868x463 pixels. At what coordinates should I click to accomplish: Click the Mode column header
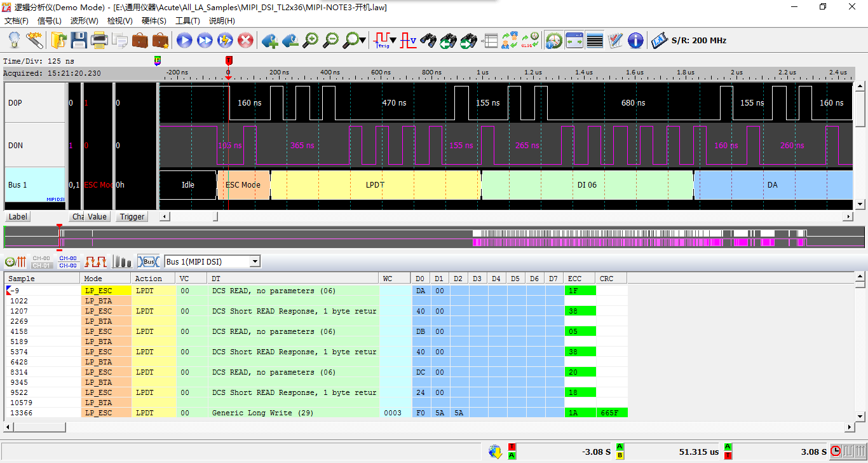coord(106,279)
